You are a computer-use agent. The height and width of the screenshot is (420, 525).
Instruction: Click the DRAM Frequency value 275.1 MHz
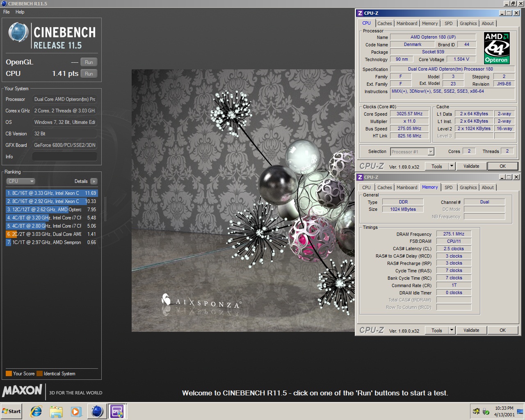pos(454,234)
